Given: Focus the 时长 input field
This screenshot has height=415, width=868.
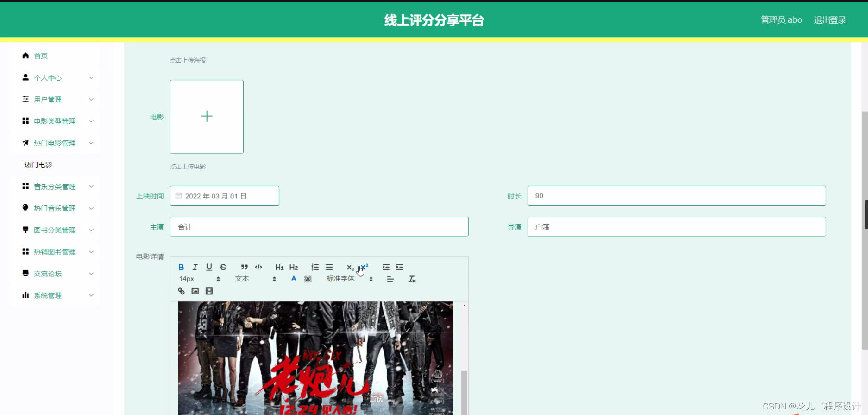Looking at the screenshot, I should (677, 196).
